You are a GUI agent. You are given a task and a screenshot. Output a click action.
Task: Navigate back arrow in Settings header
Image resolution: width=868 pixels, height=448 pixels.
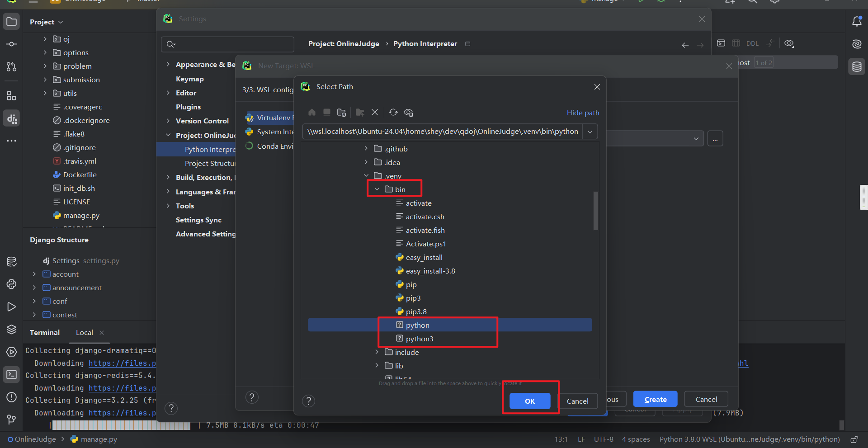coord(685,45)
